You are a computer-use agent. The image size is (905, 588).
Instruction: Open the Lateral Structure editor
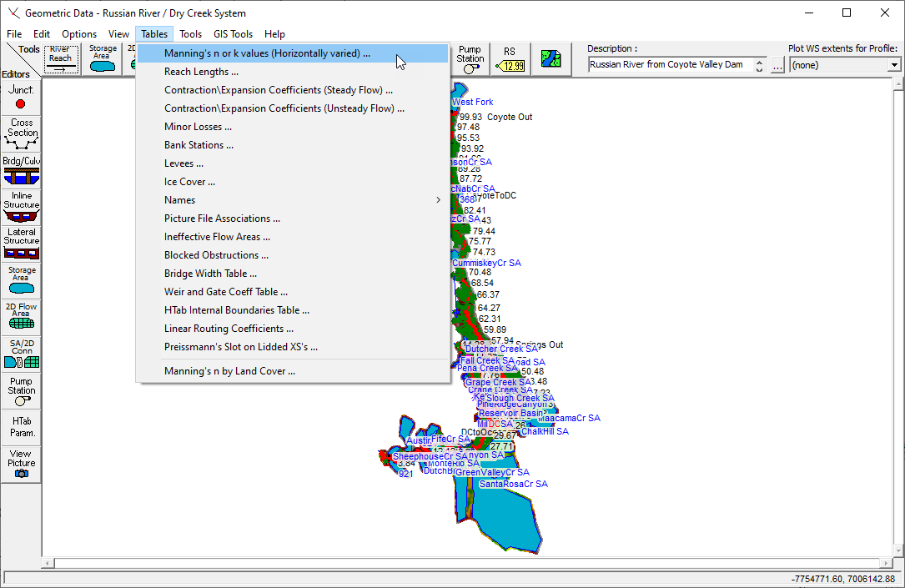21,244
